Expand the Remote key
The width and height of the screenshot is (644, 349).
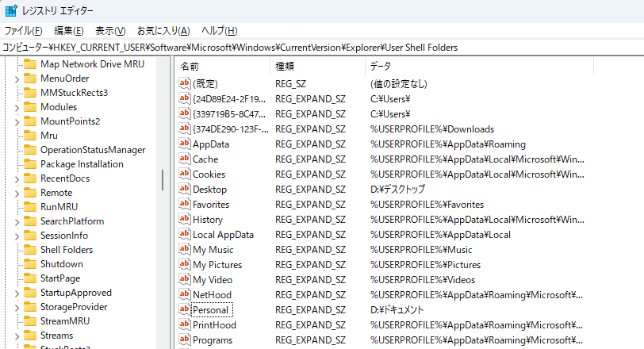17,194
